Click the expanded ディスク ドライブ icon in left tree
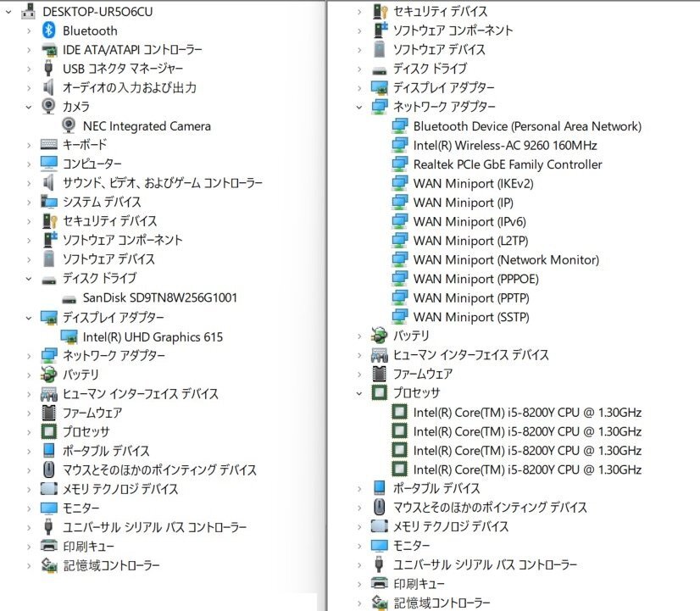Viewport: 700px width, 611px height. (x=48, y=281)
